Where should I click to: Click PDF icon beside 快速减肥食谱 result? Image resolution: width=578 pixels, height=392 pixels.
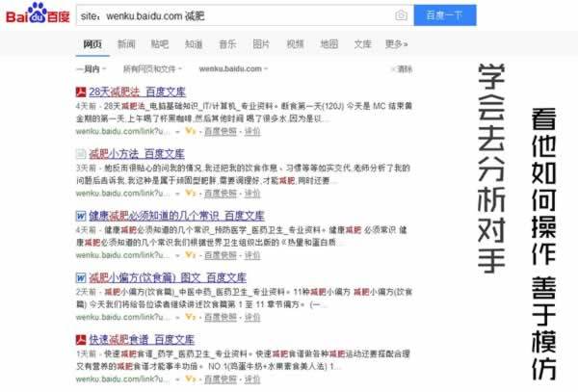[x=81, y=339]
